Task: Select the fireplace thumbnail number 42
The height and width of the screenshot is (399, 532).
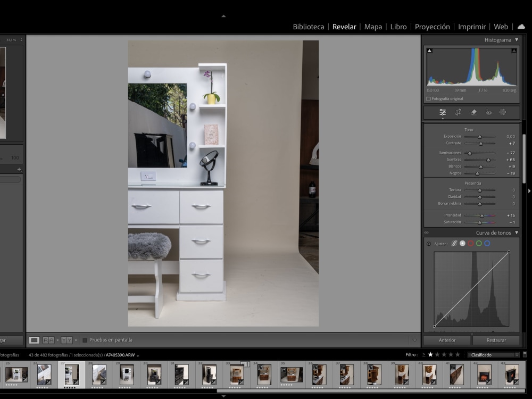Action: (x=484, y=374)
